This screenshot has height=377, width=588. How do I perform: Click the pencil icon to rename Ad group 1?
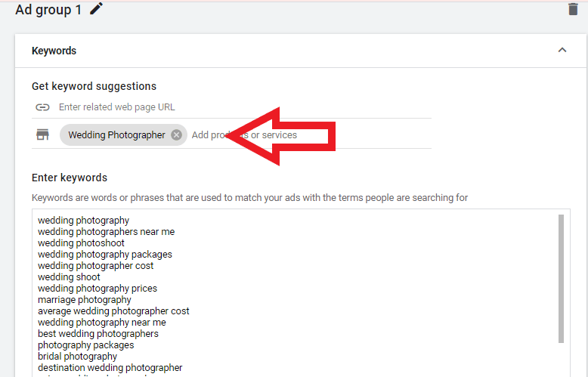tap(96, 9)
